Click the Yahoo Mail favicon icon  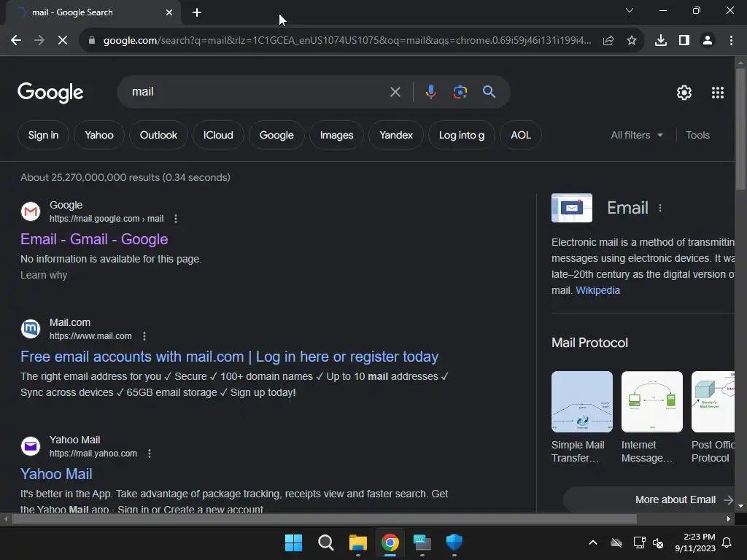[x=31, y=446]
